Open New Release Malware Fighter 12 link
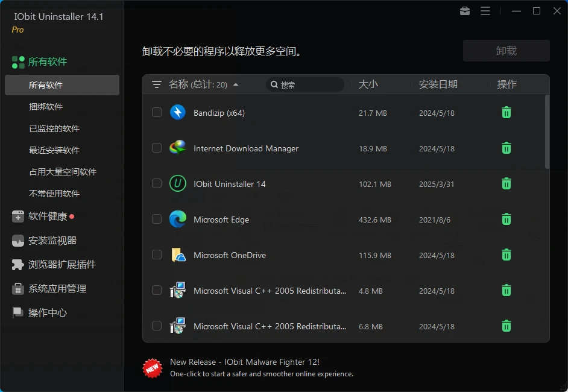This screenshot has width=568, height=392. pos(245,362)
